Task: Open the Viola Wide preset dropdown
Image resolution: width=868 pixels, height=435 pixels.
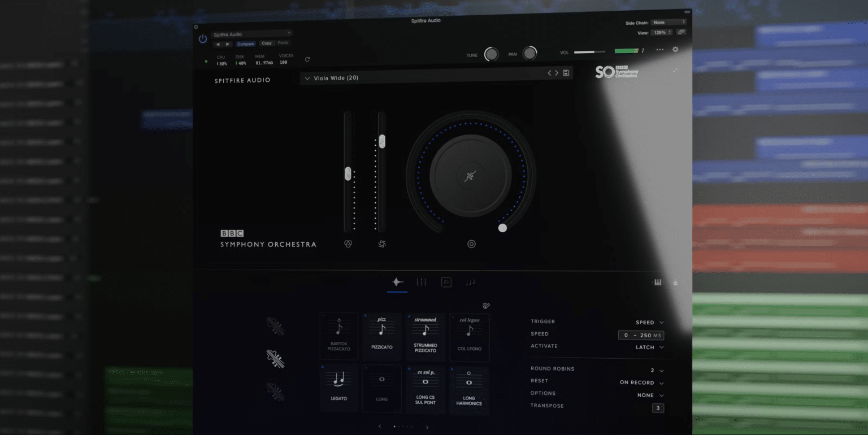Action: (x=307, y=78)
